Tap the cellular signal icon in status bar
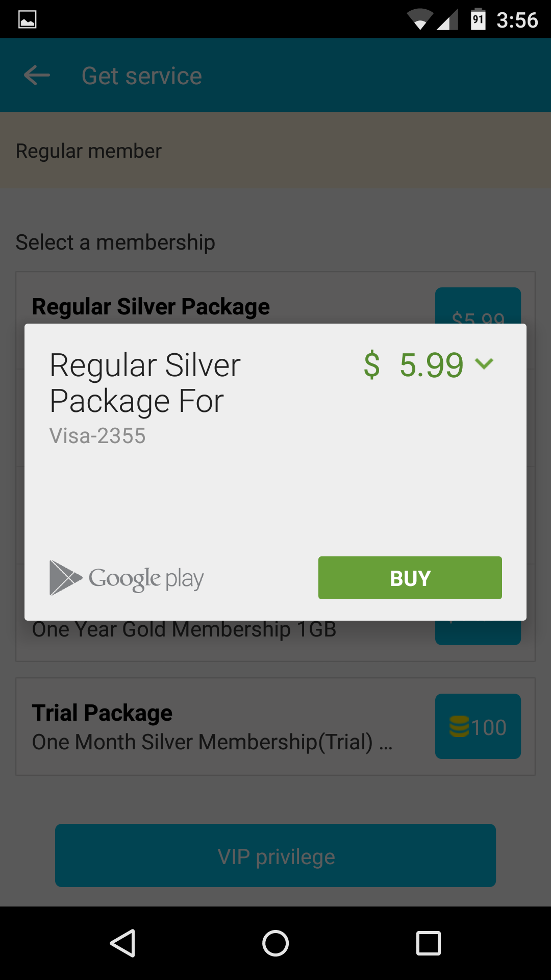 click(x=447, y=19)
